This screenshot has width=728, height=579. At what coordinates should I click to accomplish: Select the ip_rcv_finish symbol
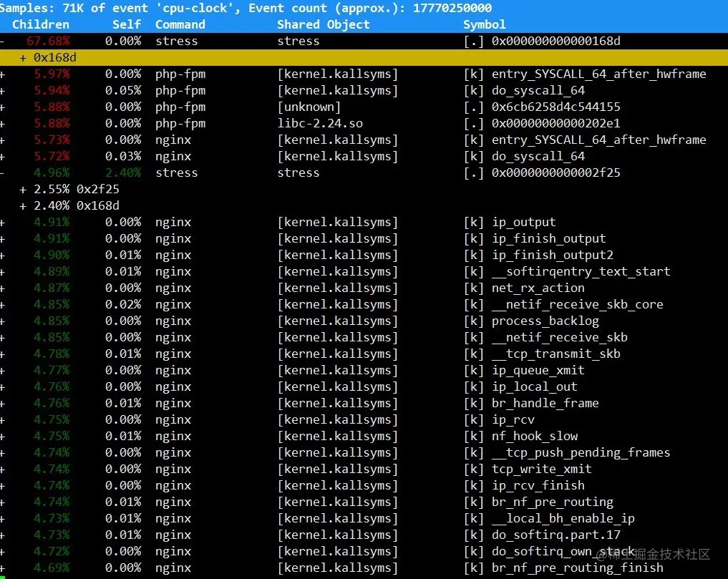538,486
